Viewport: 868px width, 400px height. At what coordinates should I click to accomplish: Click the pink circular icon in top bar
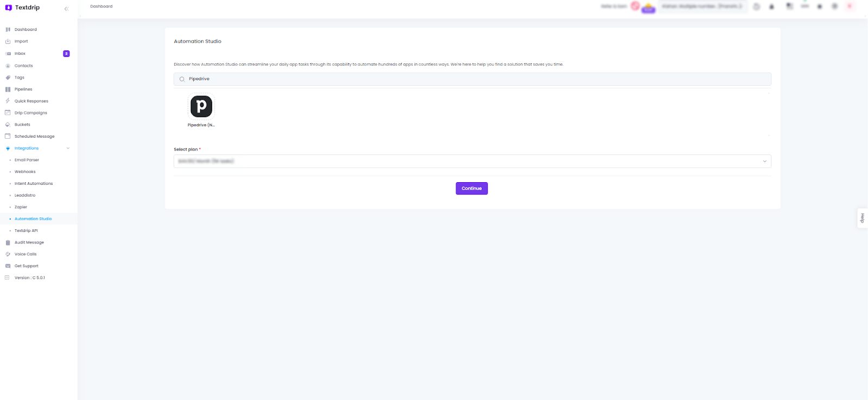tap(635, 6)
